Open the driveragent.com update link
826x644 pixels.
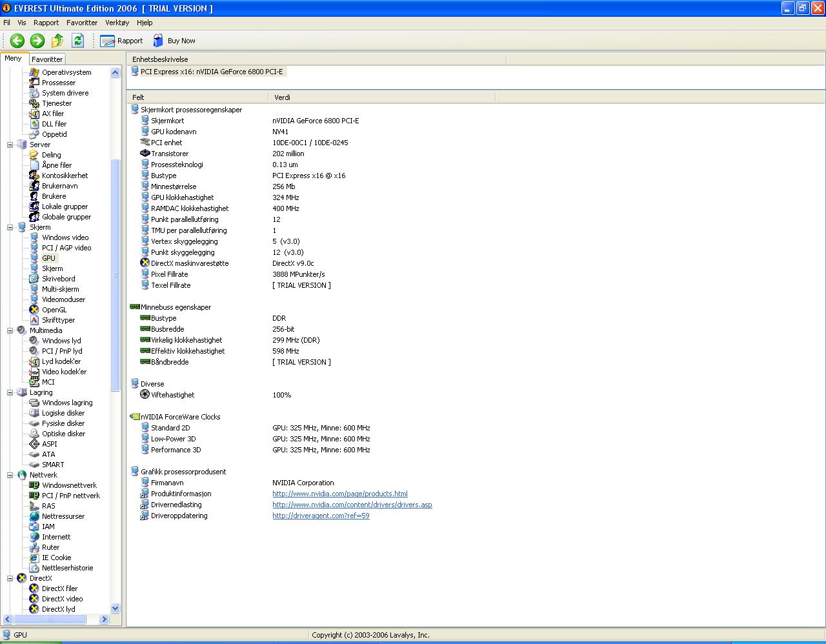(321, 516)
